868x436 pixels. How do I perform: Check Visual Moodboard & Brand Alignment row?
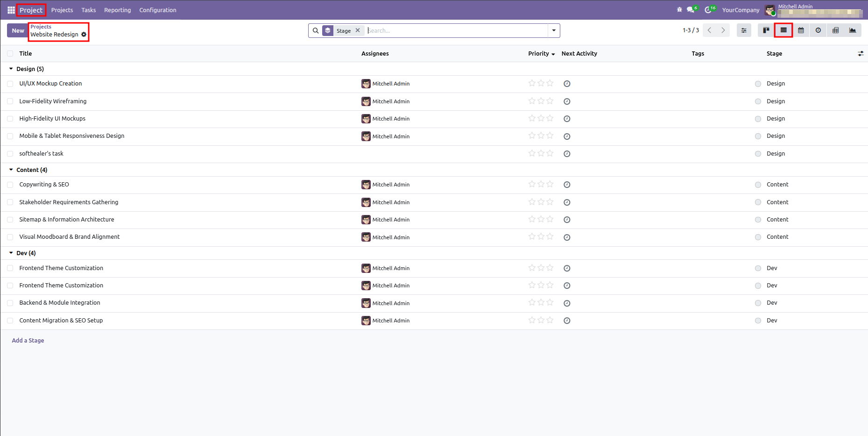click(10, 237)
